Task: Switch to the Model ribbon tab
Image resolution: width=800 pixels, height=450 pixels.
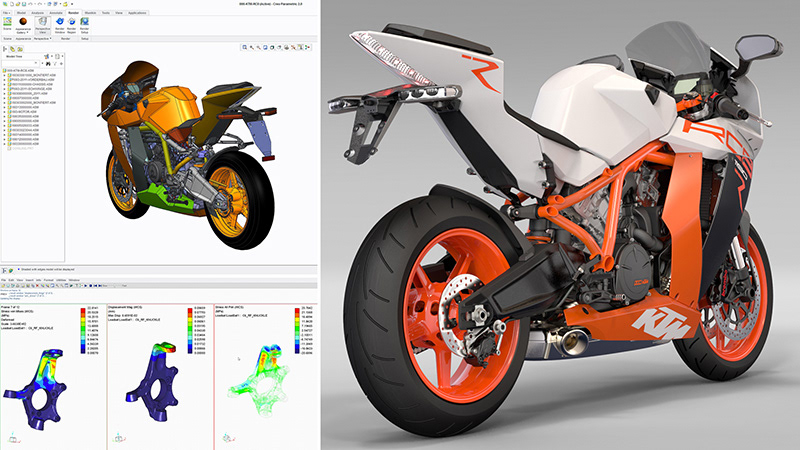Action: pyautogui.click(x=21, y=13)
